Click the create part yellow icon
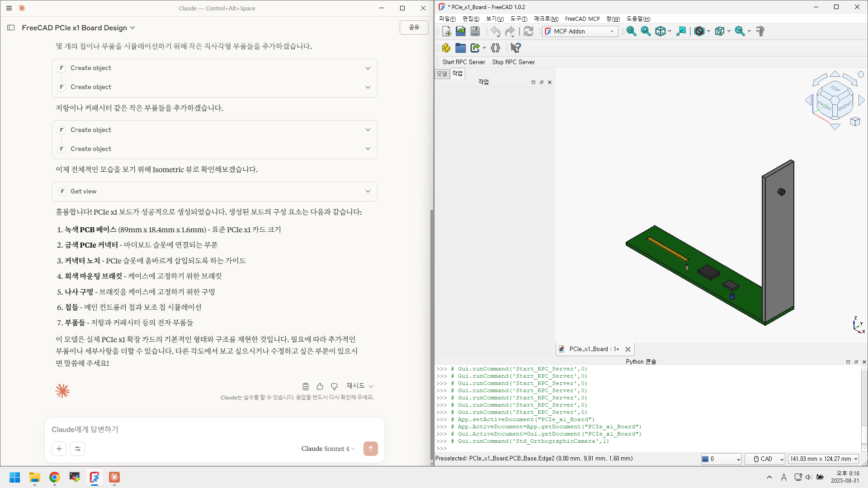This screenshot has width=868, height=488. coord(446,48)
